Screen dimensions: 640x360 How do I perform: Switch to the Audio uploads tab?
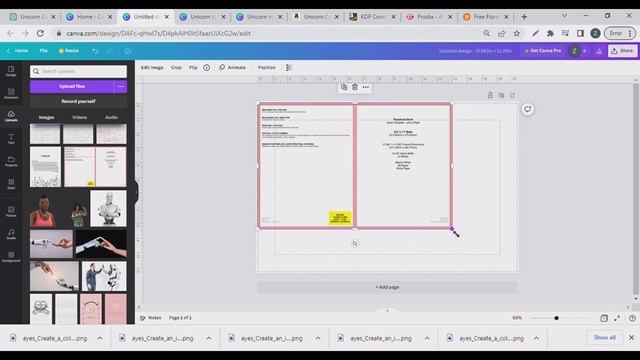(x=111, y=118)
